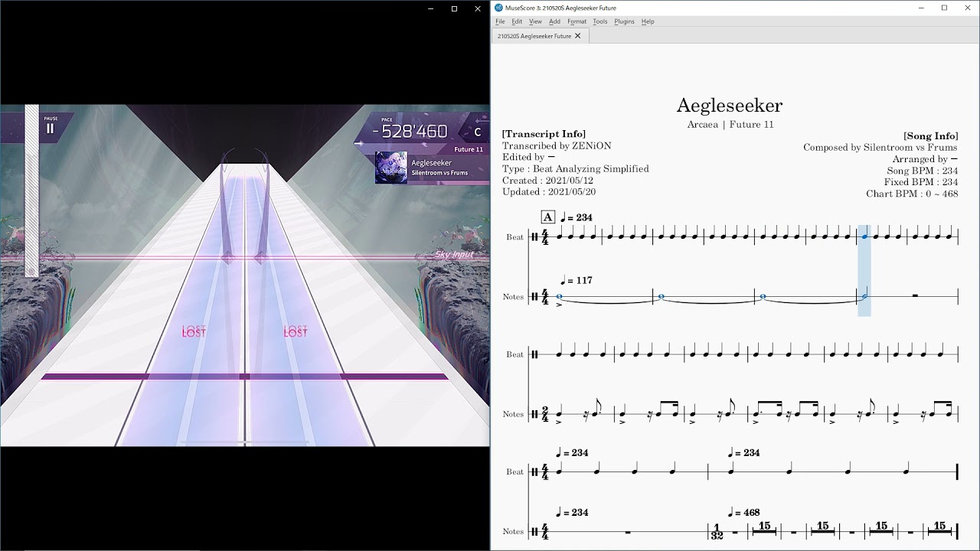Open the Format menu

point(577,21)
